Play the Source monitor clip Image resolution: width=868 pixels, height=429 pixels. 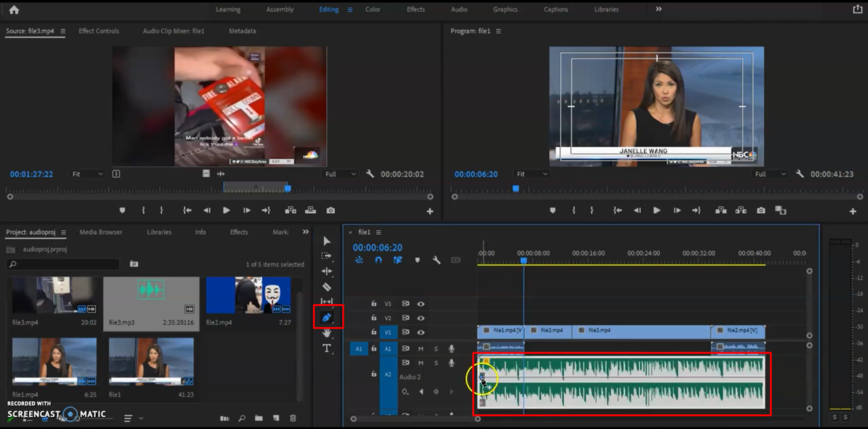226,210
